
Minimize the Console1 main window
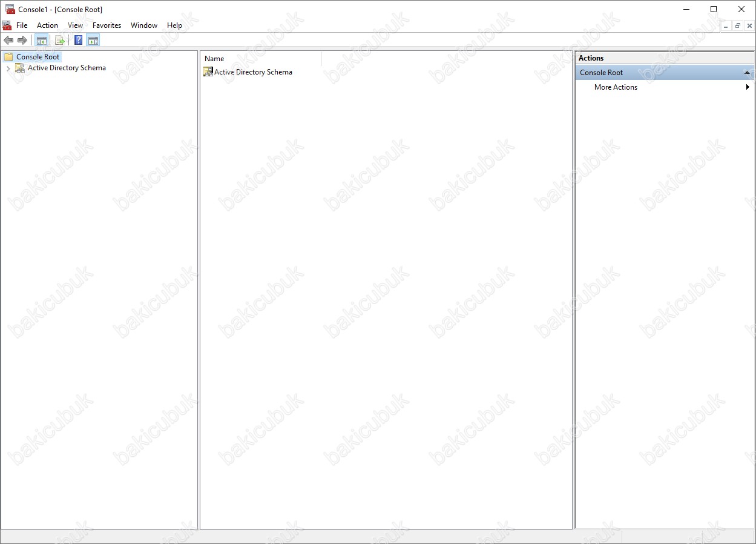[686, 9]
